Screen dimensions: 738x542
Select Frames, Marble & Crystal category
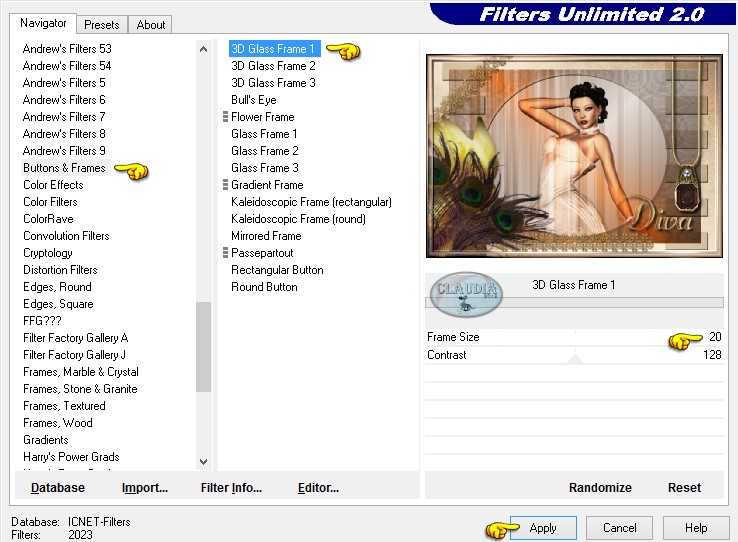pyautogui.click(x=81, y=372)
